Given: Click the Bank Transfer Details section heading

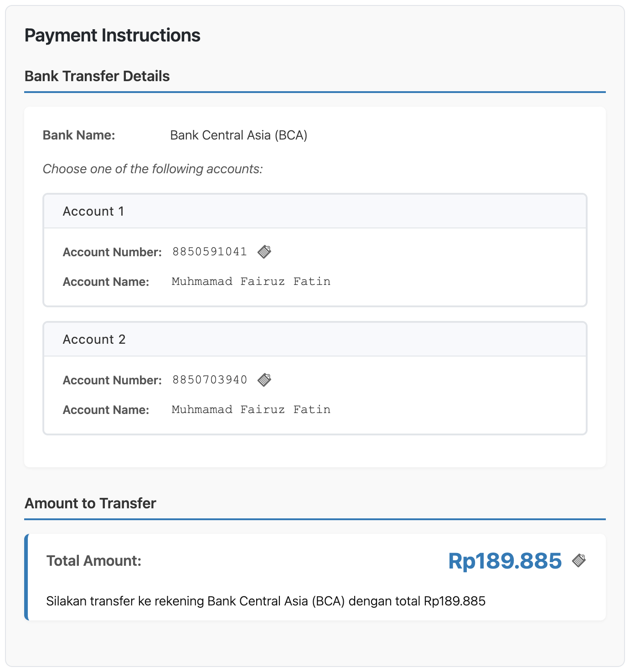Looking at the screenshot, I should 97,76.
